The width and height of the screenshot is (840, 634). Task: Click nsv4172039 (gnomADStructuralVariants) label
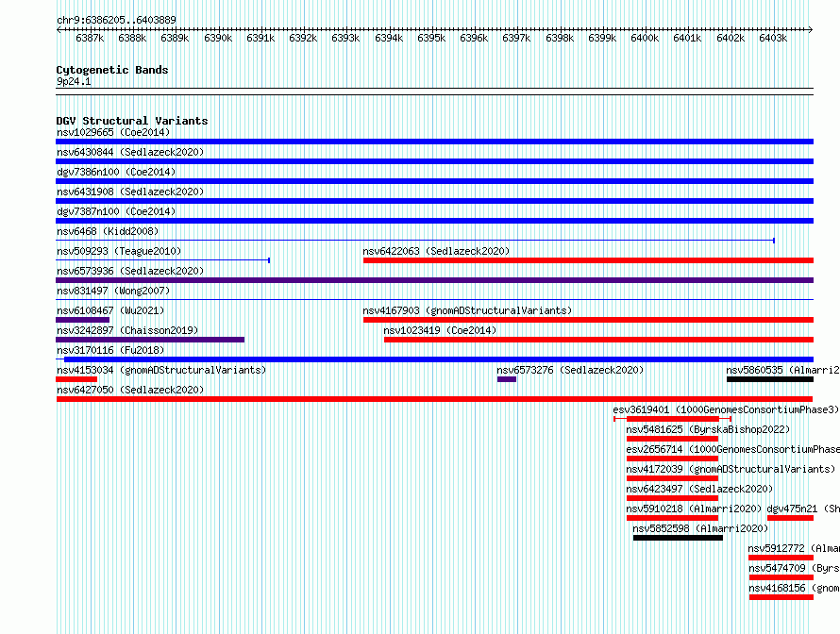(x=731, y=469)
